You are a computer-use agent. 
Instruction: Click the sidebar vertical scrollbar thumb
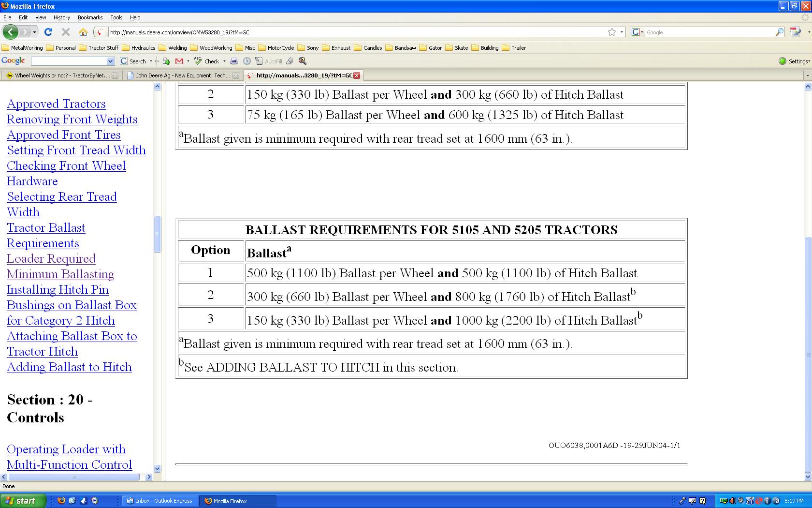point(157,235)
